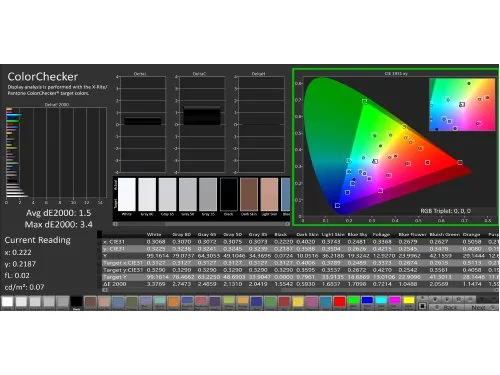The height and width of the screenshot is (375, 500).
Task: Click the Orange column header in data table
Action: [x=472, y=235]
